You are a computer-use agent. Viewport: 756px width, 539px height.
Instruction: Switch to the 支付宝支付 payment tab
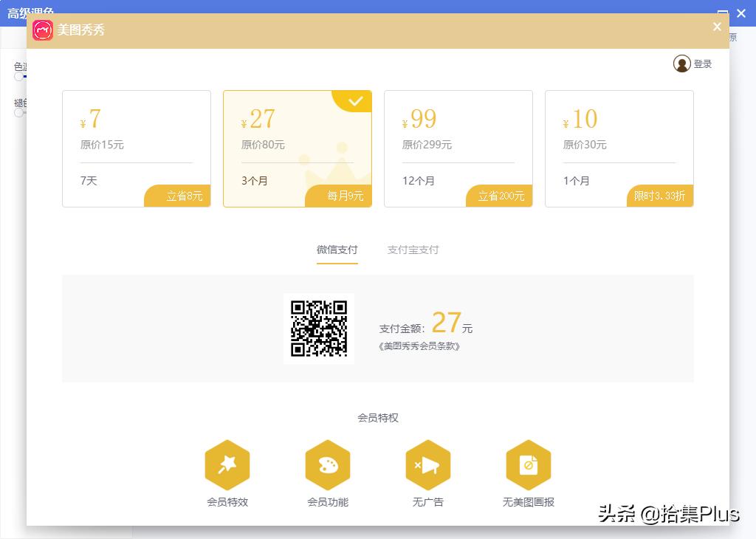pos(413,250)
